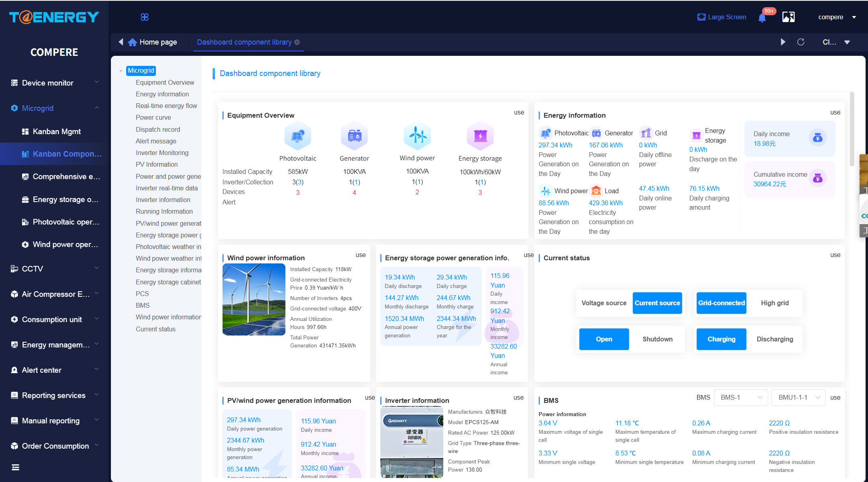The width and height of the screenshot is (868, 482).
Task: Click the refresh icon in tab bar
Action: (x=801, y=42)
